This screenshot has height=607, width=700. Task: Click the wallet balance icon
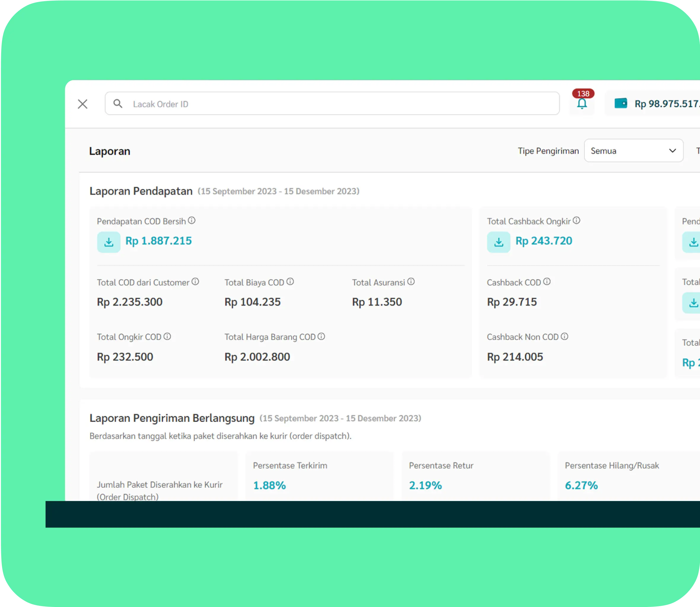pyautogui.click(x=621, y=103)
